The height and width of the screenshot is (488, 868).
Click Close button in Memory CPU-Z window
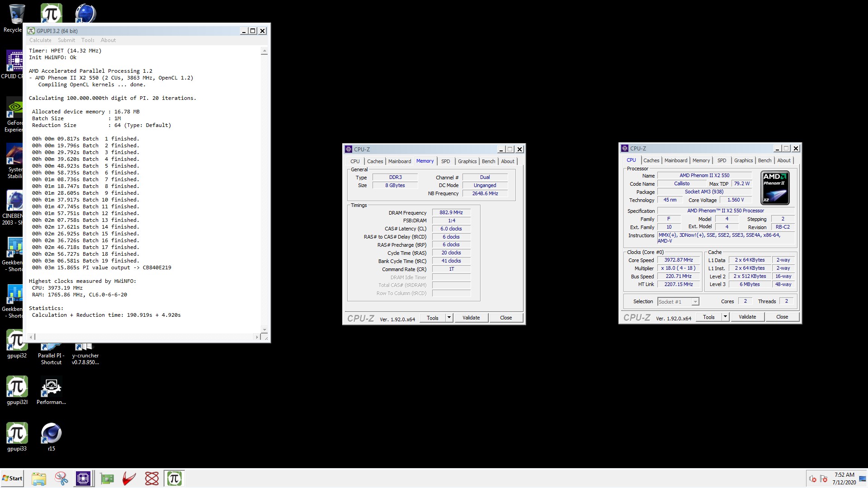tap(506, 318)
